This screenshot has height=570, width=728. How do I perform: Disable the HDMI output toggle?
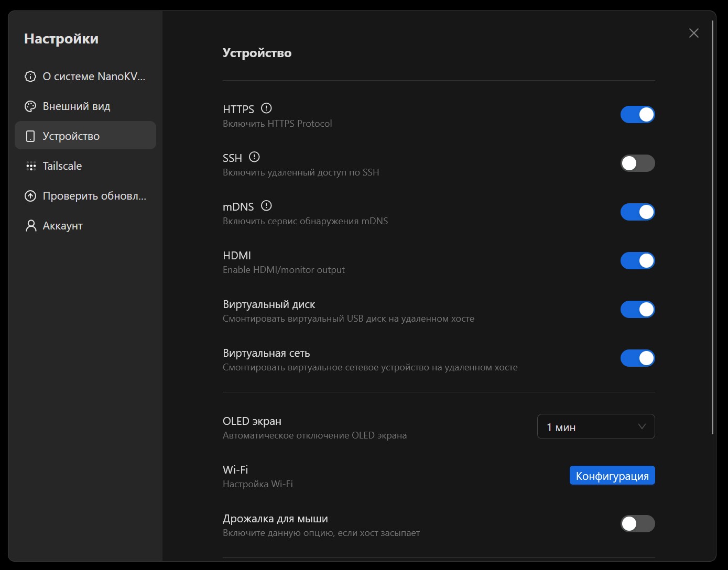[x=637, y=261]
